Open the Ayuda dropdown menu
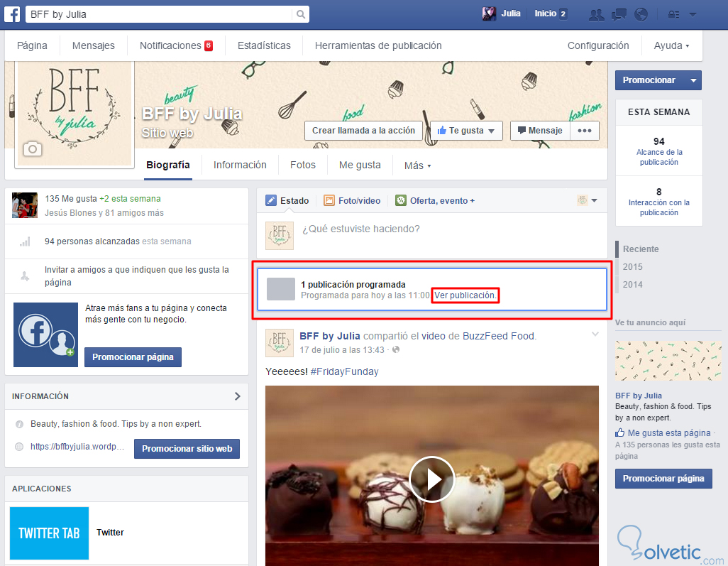 [671, 45]
